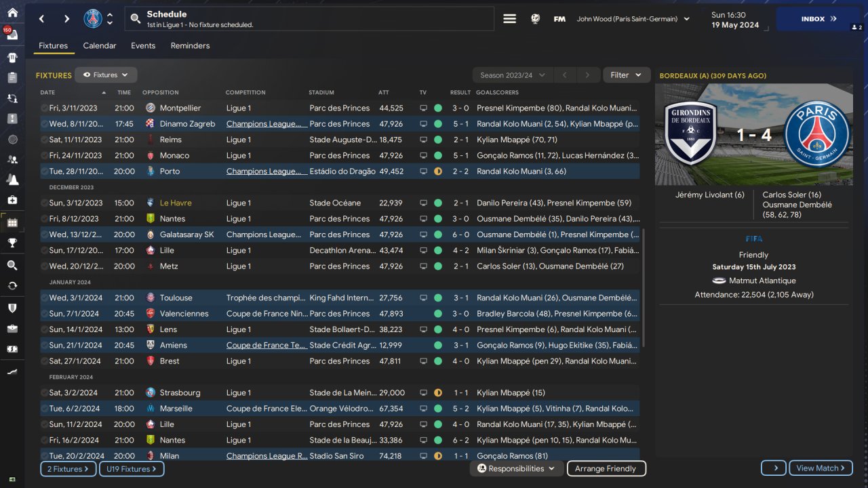Open the Medical Centre first-aid icon
Screen dimensions: 868x488
[12, 200]
